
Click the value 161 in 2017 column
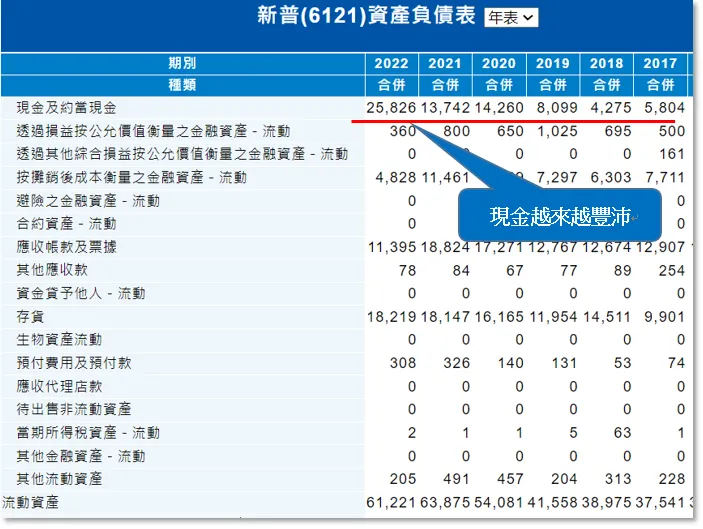coord(672,154)
